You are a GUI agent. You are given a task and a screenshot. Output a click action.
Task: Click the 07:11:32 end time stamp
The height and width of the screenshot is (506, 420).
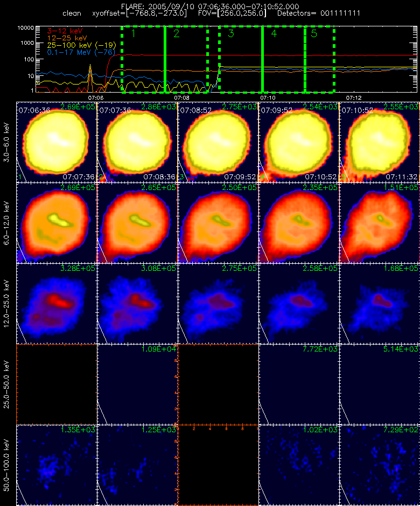pyautogui.click(x=401, y=177)
